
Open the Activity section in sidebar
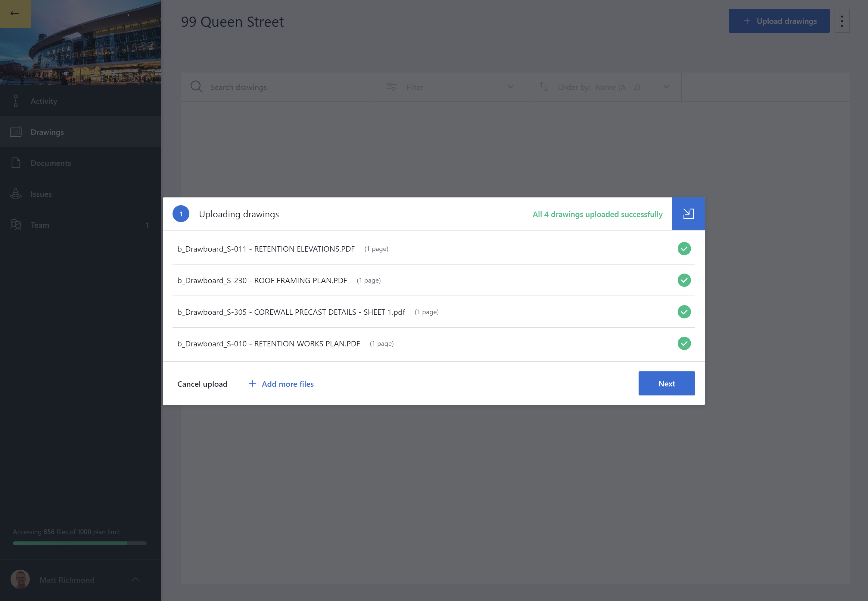click(x=80, y=101)
